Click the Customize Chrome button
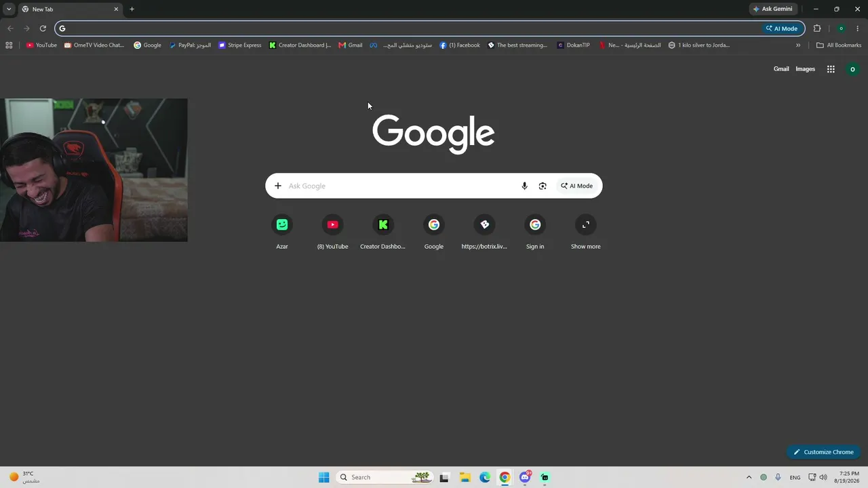Image resolution: width=868 pixels, height=488 pixels. click(823, 452)
